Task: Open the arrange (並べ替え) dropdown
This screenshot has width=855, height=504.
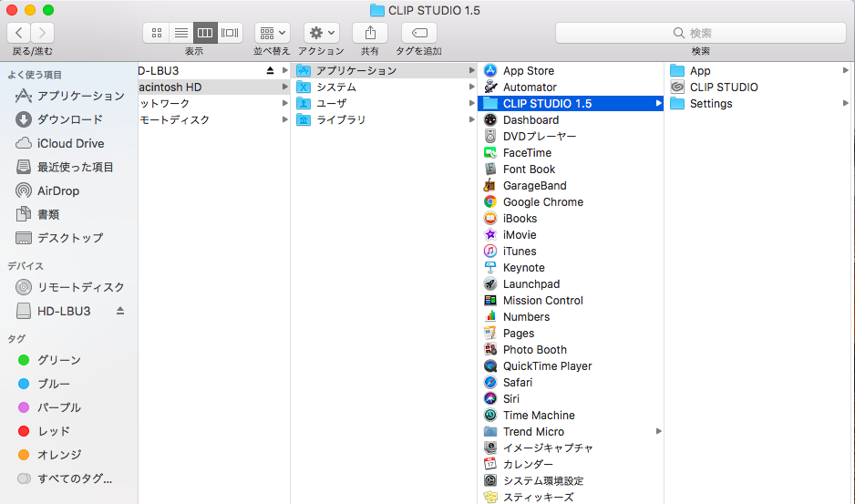Action: (x=273, y=33)
